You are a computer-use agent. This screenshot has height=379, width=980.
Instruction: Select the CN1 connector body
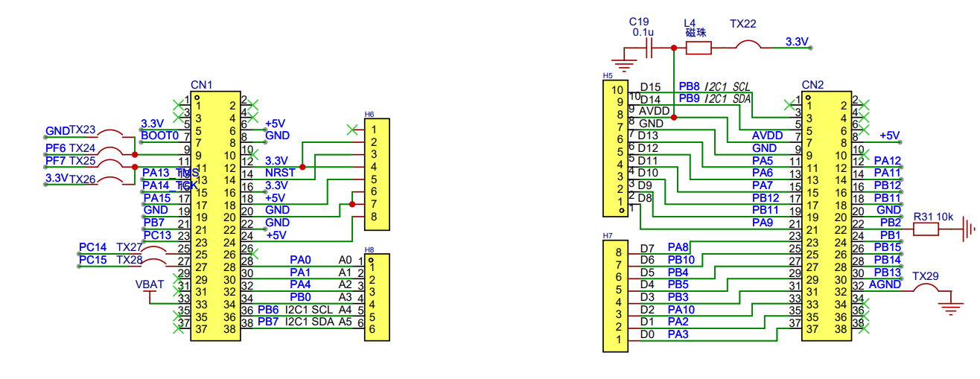pos(215,215)
